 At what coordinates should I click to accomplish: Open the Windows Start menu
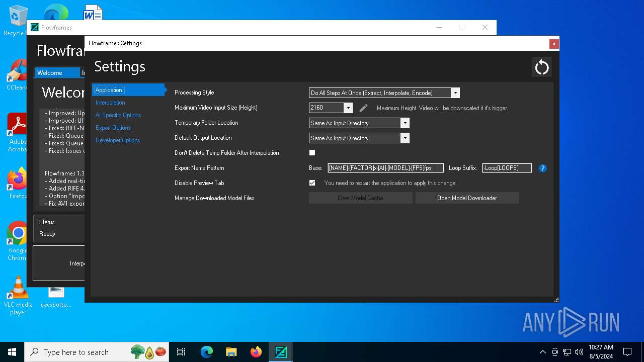coord(12,352)
